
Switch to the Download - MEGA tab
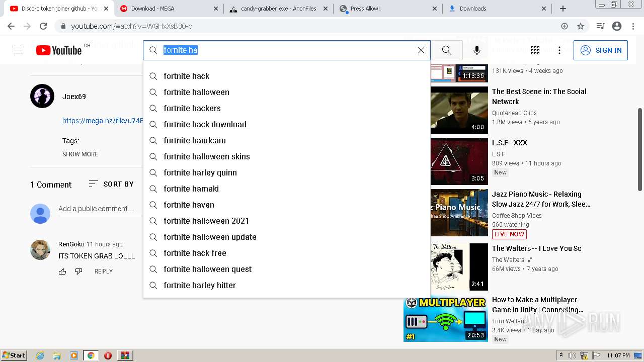tap(169, 9)
